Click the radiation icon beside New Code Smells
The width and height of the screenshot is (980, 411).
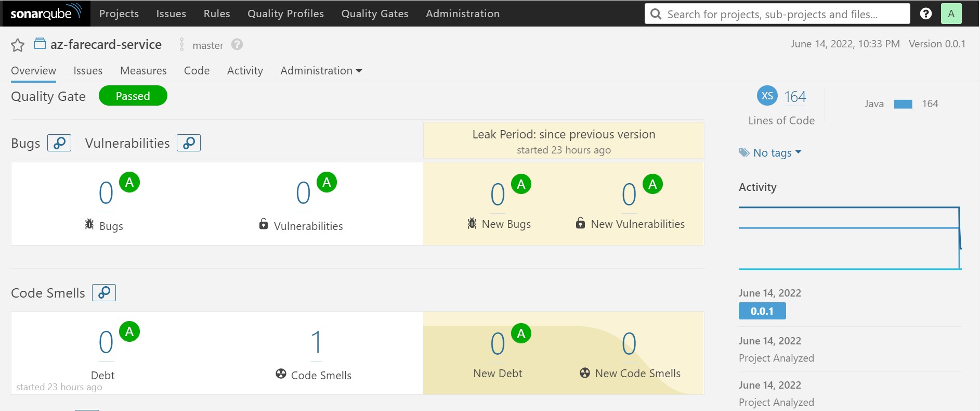(x=585, y=373)
